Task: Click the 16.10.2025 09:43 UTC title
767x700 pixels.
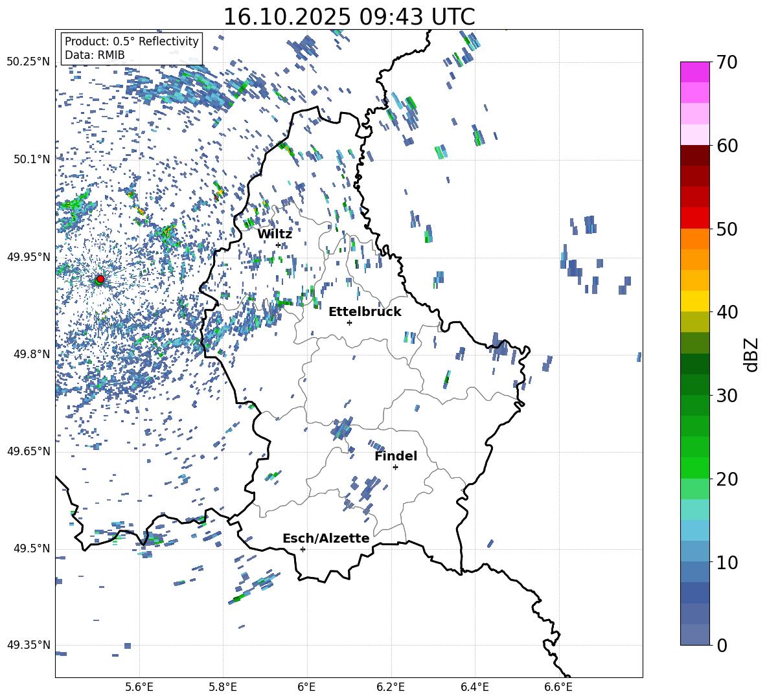Action: (349, 17)
